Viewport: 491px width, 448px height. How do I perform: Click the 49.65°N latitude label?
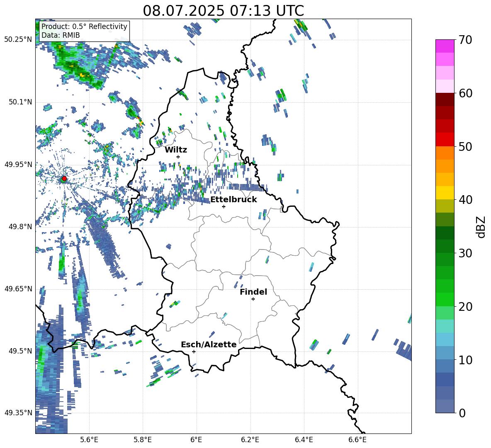pos(18,288)
